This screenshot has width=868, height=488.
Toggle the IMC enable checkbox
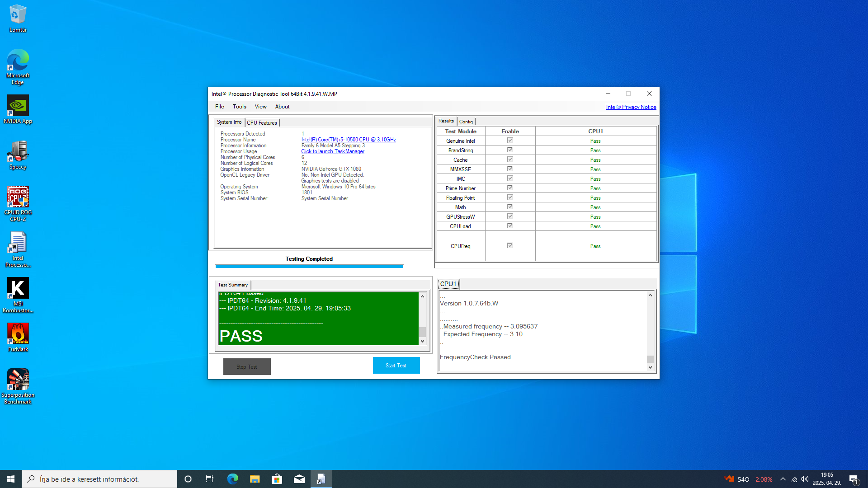510,178
